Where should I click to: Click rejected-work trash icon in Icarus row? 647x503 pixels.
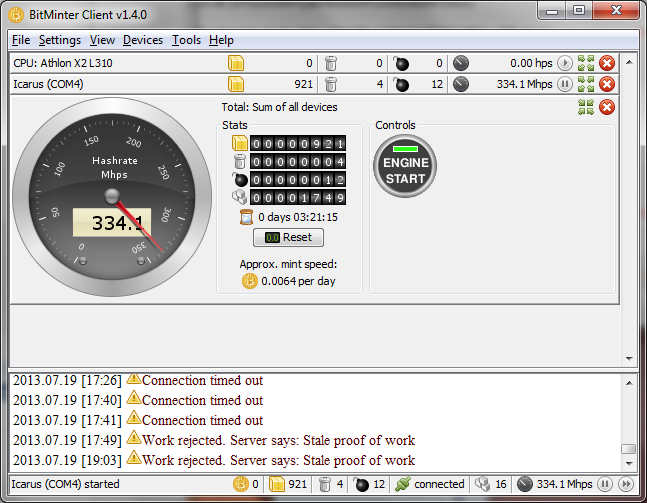pos(331,84)
